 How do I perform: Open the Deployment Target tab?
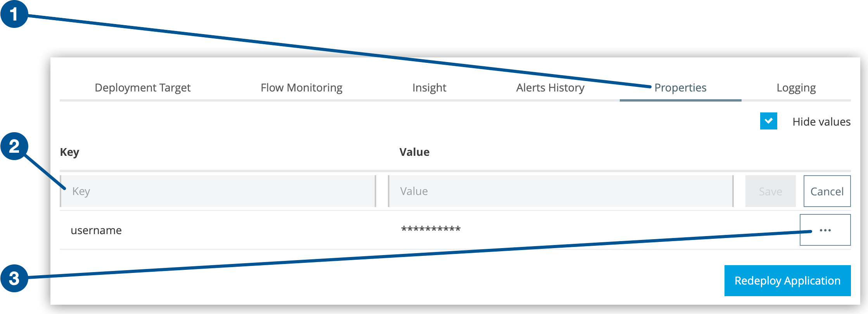click(143, 88)
